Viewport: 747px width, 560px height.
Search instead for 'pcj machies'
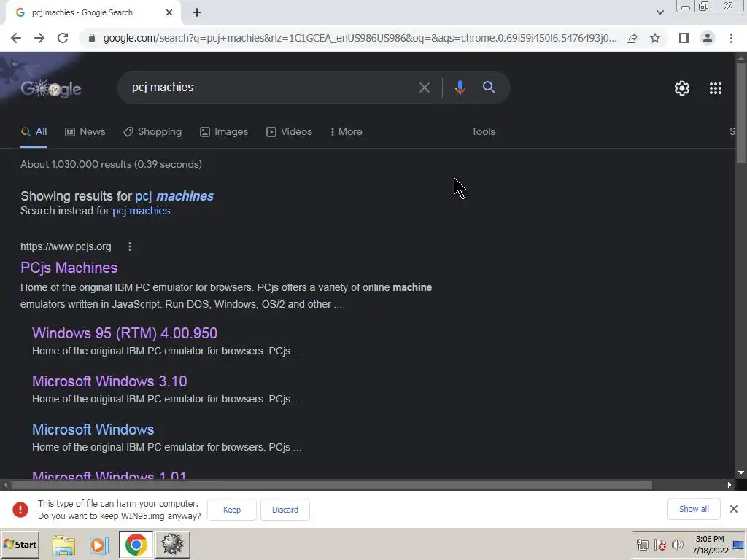[x=141, y=211]
